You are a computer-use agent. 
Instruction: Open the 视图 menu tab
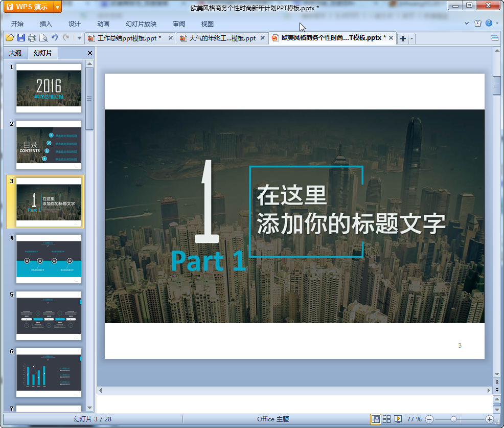pyautogui.click(x=208, y=24)
